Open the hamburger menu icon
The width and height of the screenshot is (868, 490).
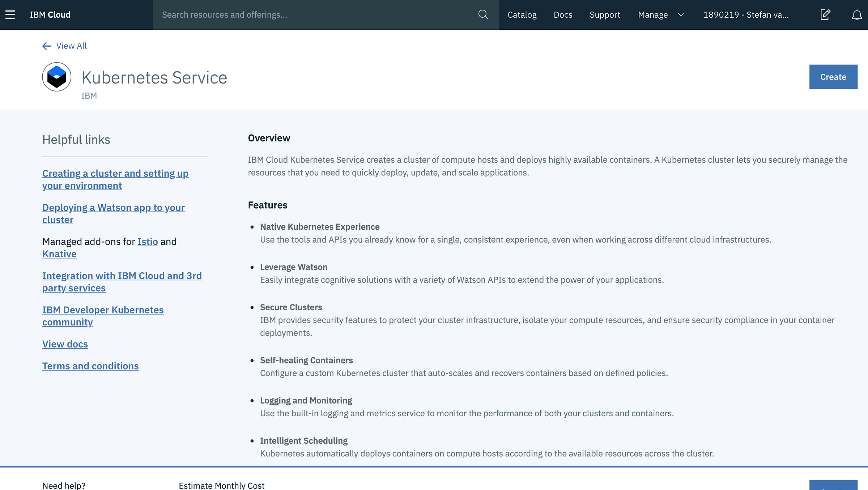[x=10, y=14]
